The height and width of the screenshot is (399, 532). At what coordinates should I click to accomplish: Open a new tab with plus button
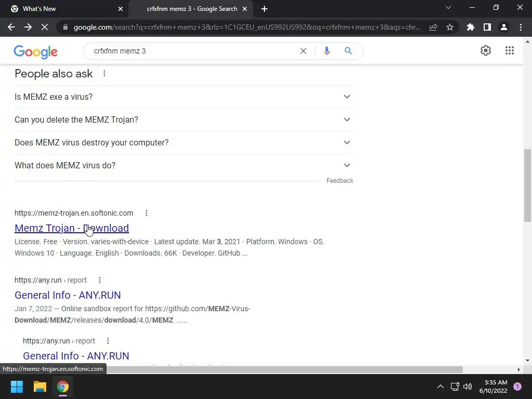[x=264, y=9]
